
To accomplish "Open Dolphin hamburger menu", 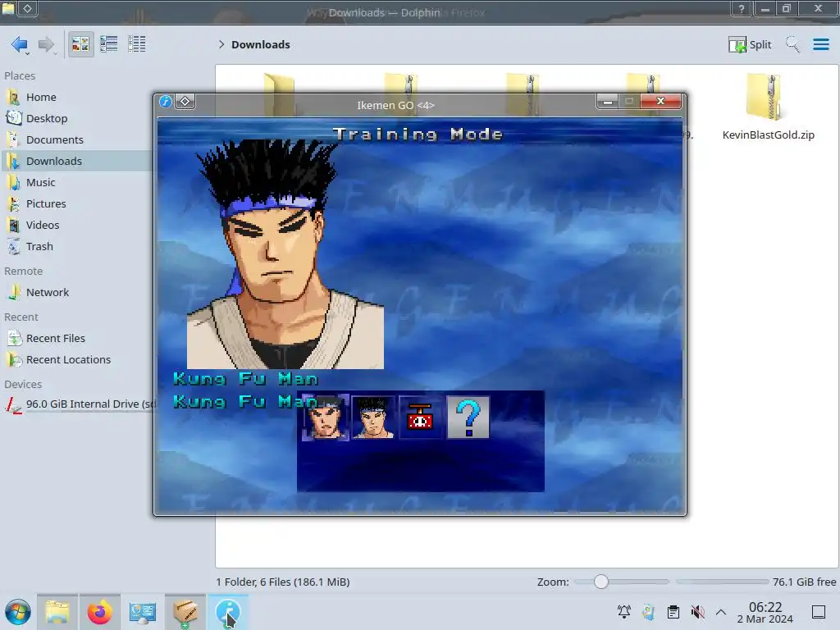I will 820,44.
